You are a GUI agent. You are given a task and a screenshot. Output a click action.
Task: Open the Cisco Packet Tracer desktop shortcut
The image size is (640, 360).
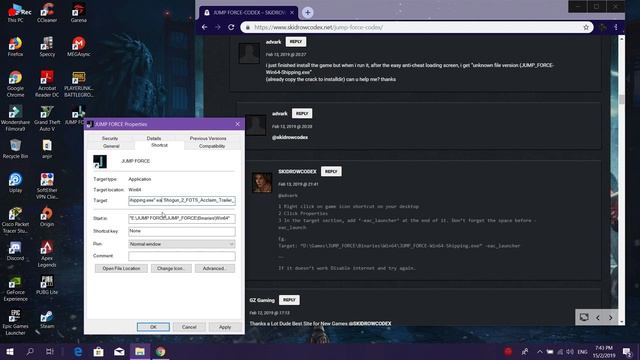click(16, 220)
